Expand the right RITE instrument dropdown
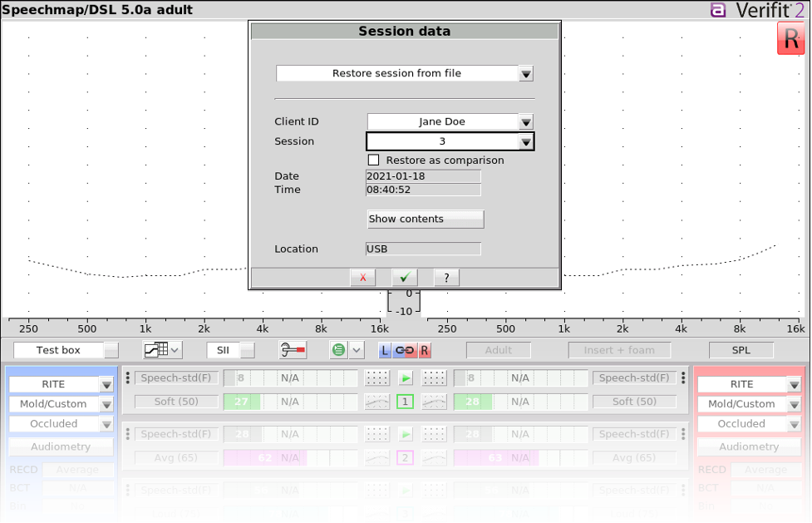The image size is (812, 523). [x=795, y=385]
